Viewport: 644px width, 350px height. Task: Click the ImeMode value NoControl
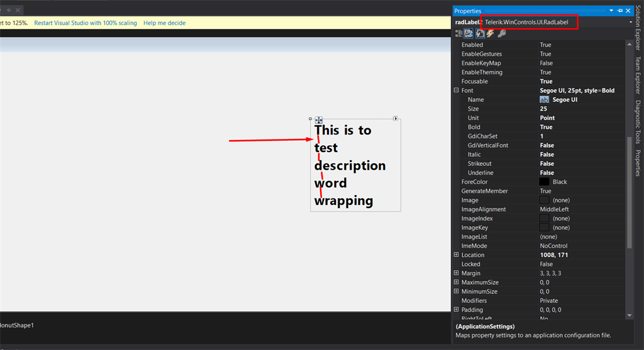[553, 246]
